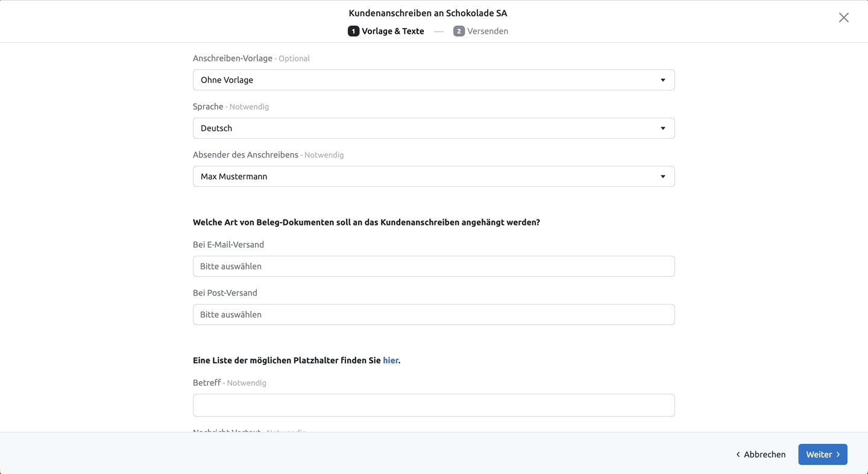Select documents for Bei E-Mail-Versand
Image resolution: width=868 pixels, height=474 pixels.
click(x=433, y=266)
